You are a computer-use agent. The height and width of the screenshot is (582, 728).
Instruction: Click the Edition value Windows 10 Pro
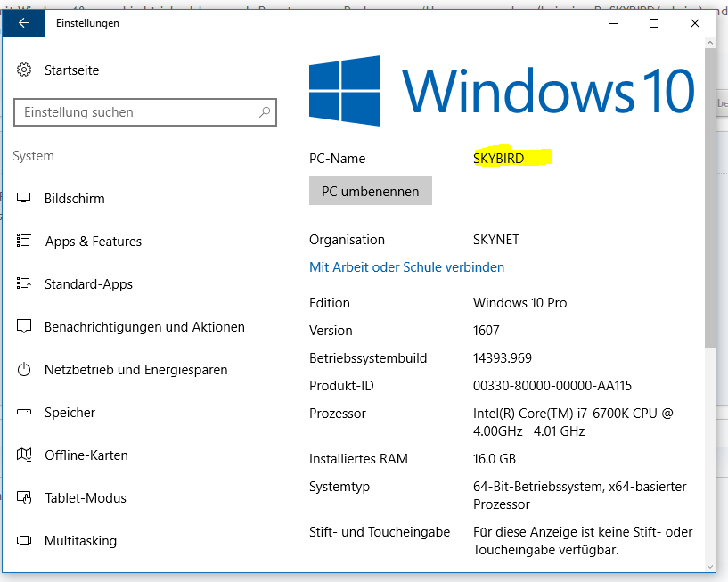(x=520, y=303)
